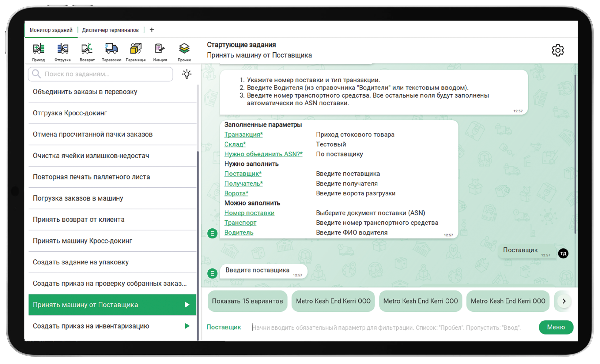Open the Нужно объединить ASN?* link
This screenshot has height=364, width=600.
point(263,154)
